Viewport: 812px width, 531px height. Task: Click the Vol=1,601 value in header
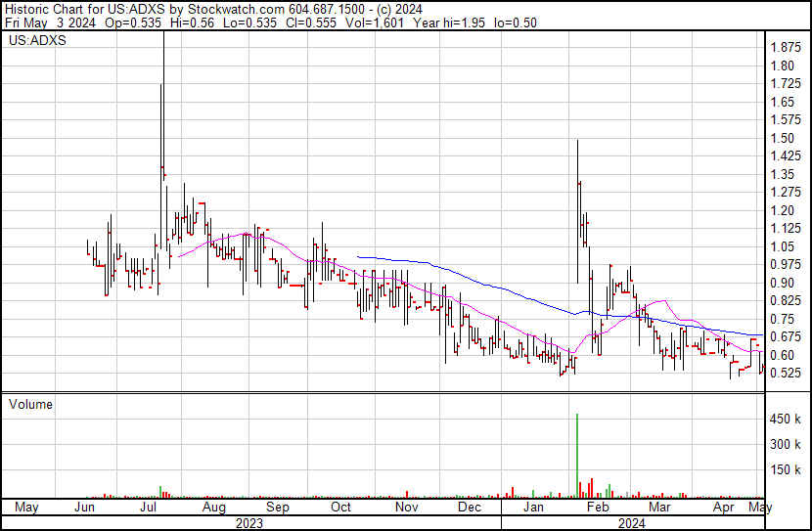[374, 22]
